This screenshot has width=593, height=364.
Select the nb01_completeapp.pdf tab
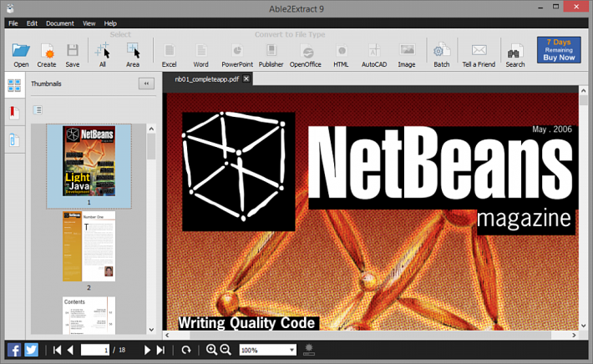point(207,79)
